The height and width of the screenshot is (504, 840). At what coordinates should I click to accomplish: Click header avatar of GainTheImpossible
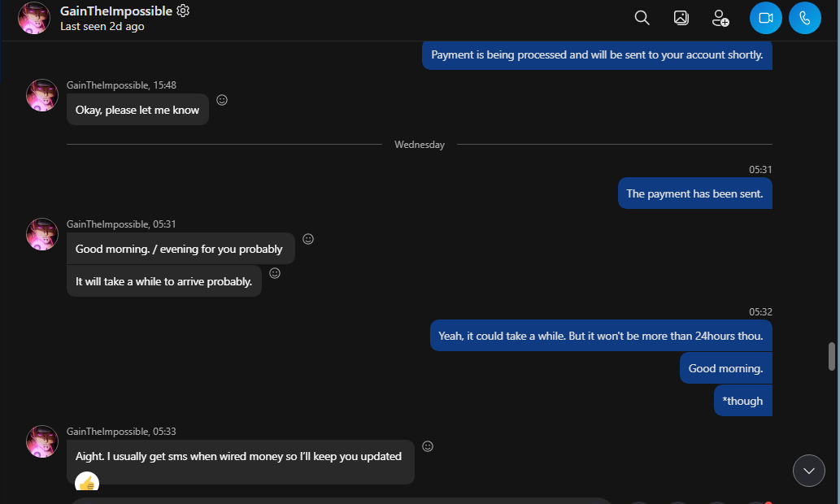point(34,18)
